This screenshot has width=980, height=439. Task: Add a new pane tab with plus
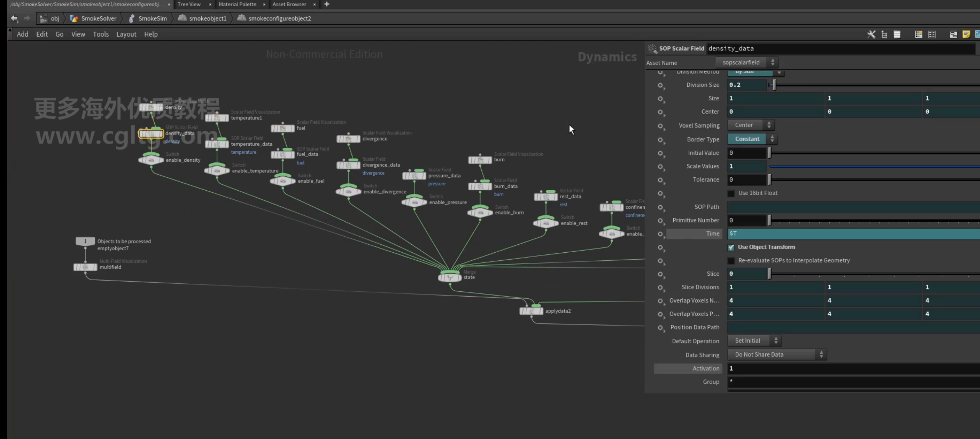click(x=327, y=4)
